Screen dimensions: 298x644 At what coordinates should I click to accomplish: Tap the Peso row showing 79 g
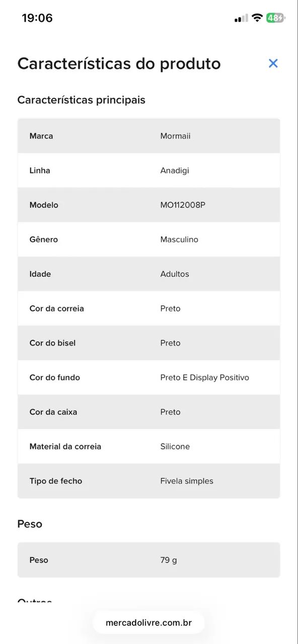point(149,560)
